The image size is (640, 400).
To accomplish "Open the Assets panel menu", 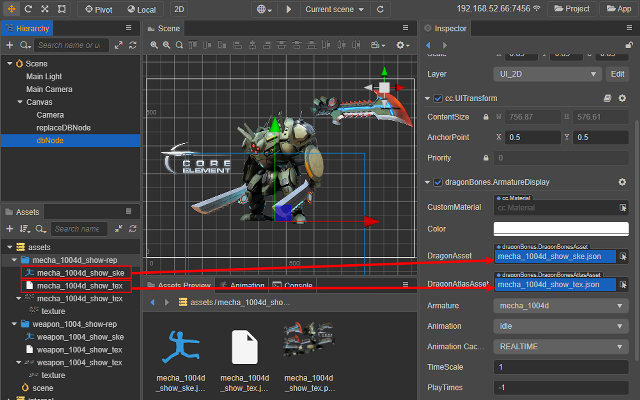I will click(x=129, y=211).
